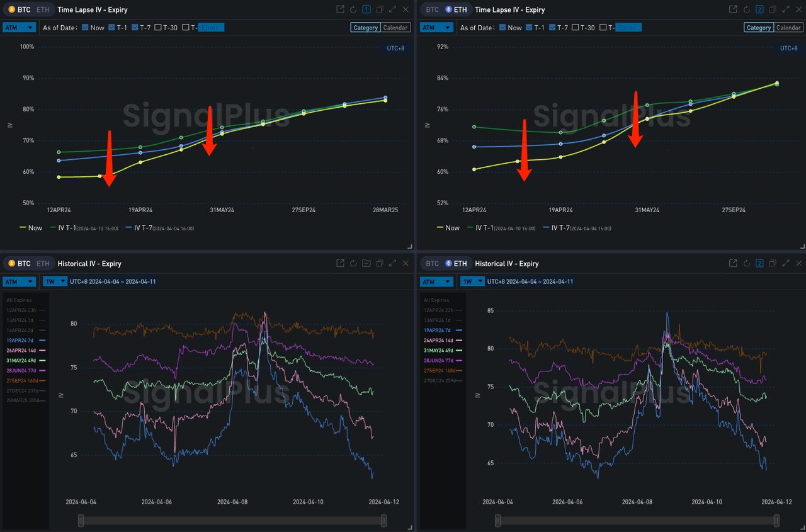This screenshot has width=806, height=532.
Task: Click the folder icon in BTC Historical IV panel
Action: click(x=366, y=263)
